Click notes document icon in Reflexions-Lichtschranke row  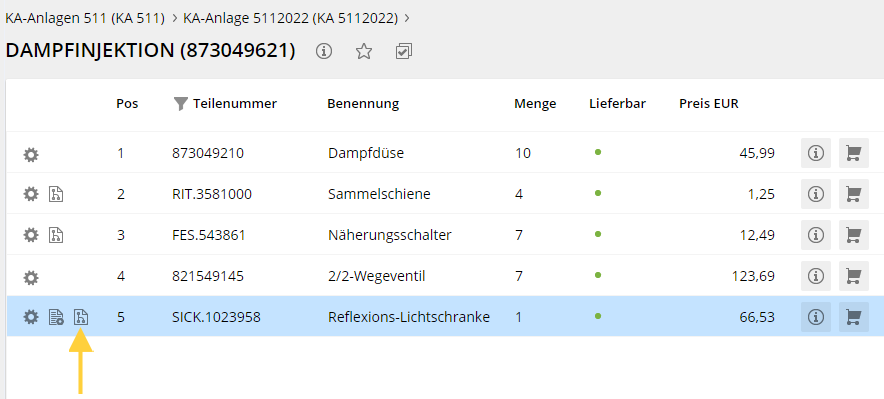coord(56,317)
